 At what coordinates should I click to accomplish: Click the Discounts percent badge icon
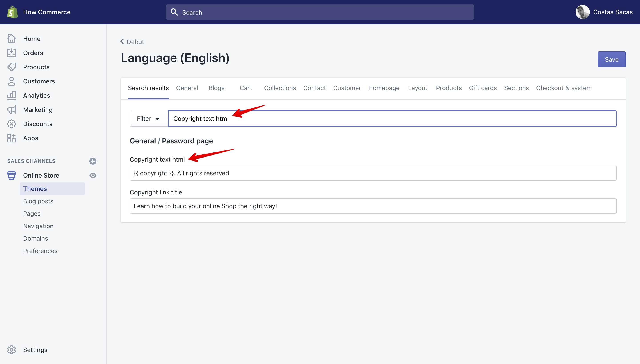(12, 124)
